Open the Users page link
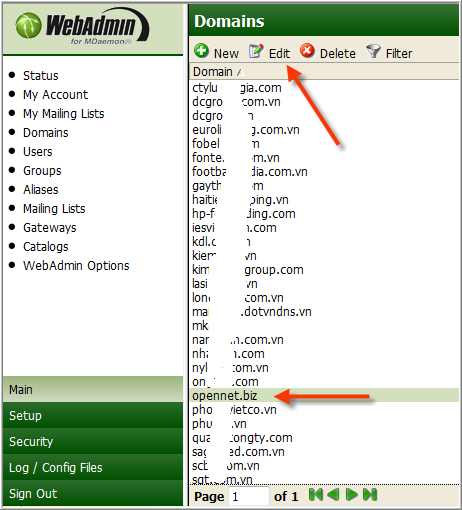Screen dimensions: 462x510 pos(38,152)
